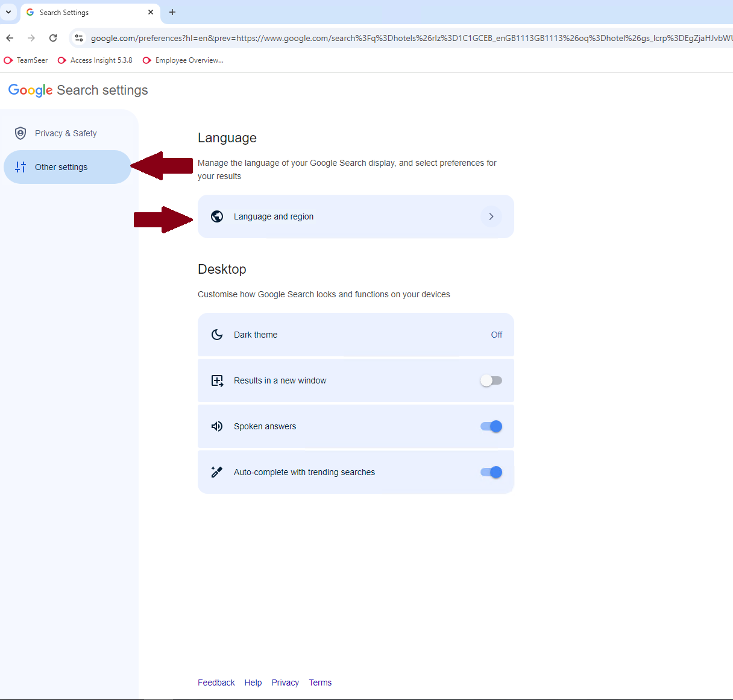Image resolution: width=733 pixels, height=700 pixels.
Task: Click the Dark theme moon icon
Action: pos(217,335)
